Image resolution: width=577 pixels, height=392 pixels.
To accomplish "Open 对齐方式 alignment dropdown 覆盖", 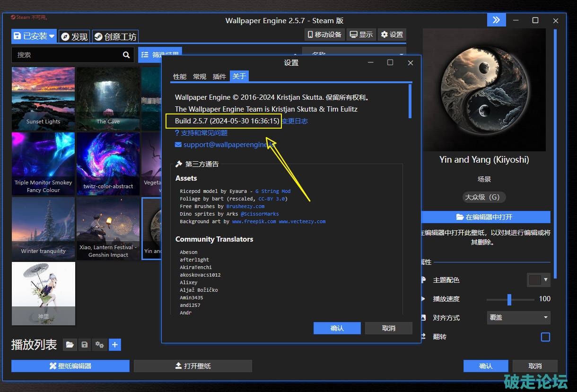I will pyautogui.click(x=518, y=317).
